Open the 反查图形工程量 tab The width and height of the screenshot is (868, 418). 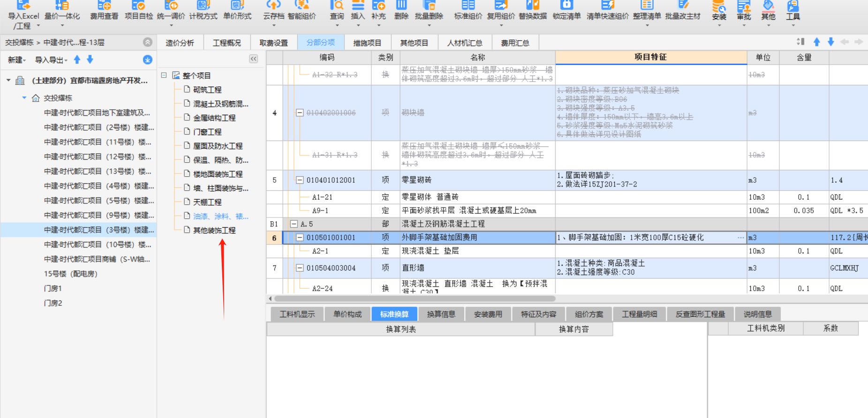pos(700,314)
